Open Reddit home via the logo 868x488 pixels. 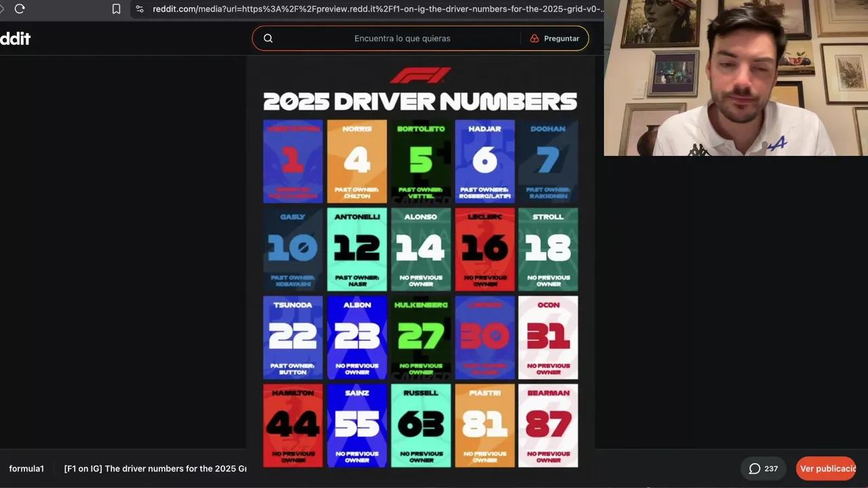[15, 39]
